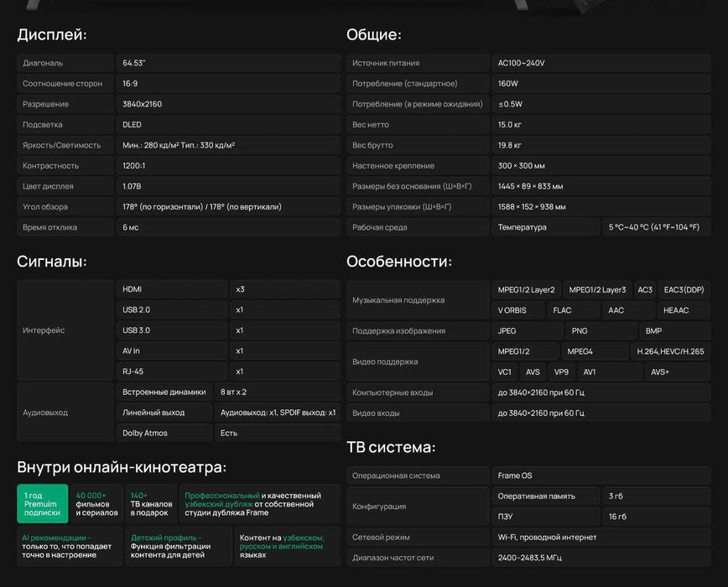Click the "AI рекомендации" feature card
Viewport: 728px width, 587px height.
[x=70, y=547]
